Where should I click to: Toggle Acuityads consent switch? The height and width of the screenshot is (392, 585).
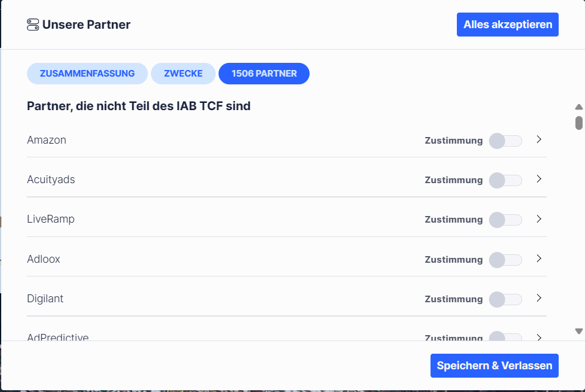505,180
